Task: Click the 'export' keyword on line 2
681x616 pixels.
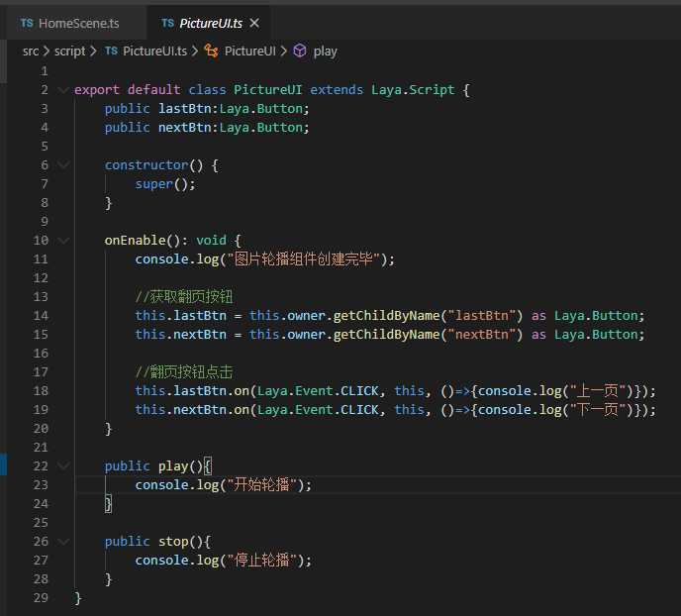Action: click(x=96, y=90)
